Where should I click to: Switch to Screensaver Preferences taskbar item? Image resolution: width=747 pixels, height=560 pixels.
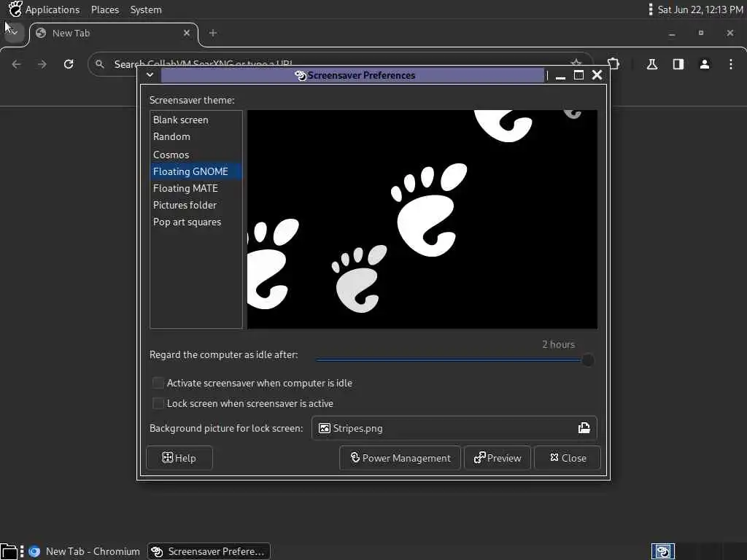209,551
